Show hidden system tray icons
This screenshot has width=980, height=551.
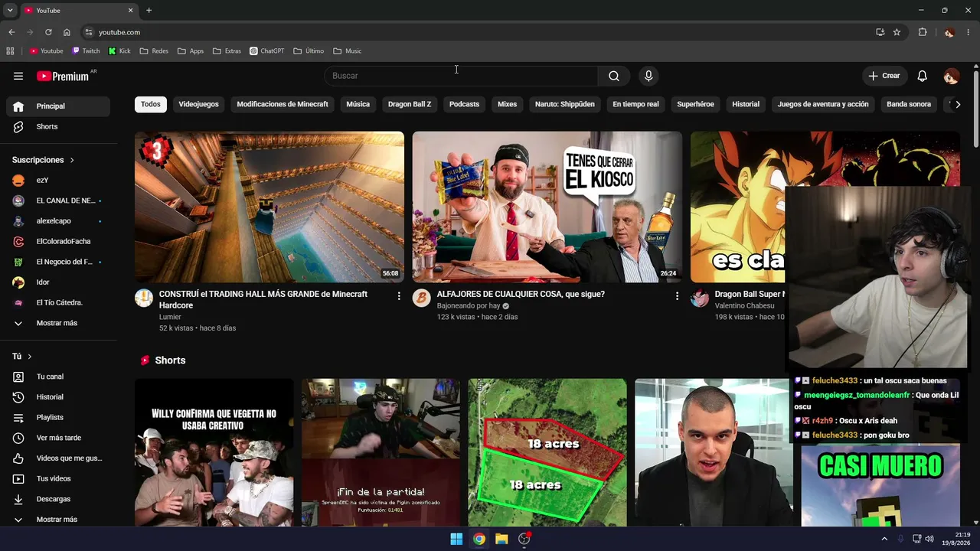(x=884, y=539)
